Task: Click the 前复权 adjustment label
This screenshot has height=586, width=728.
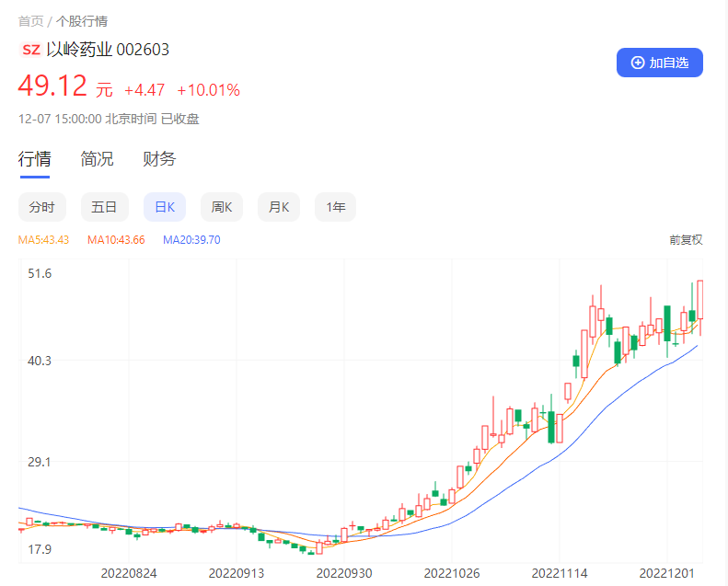Action: [686, 240]
